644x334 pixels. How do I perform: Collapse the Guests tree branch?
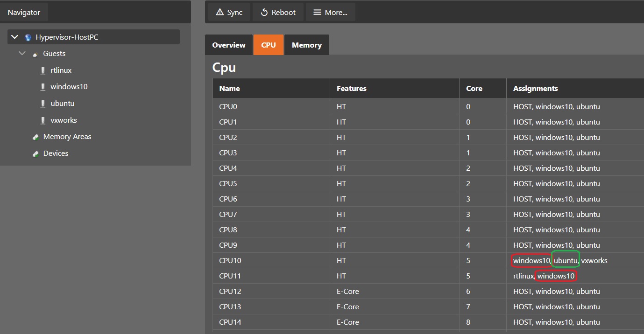(x=22, y=54)
